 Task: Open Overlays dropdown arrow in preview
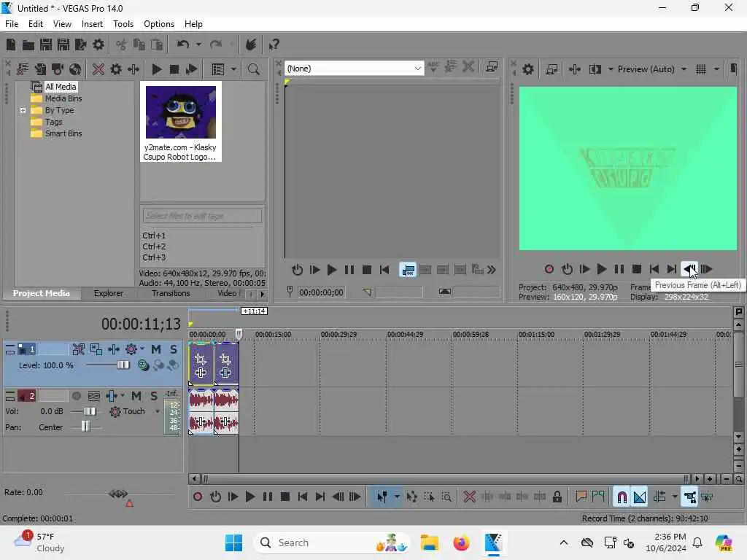point(716,69)
